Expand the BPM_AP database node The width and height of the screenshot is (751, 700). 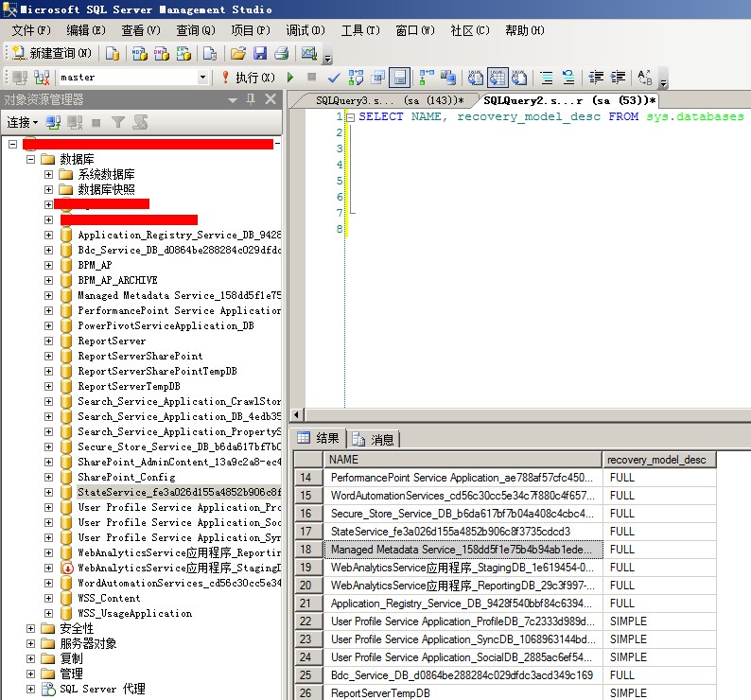pos(48,265)
